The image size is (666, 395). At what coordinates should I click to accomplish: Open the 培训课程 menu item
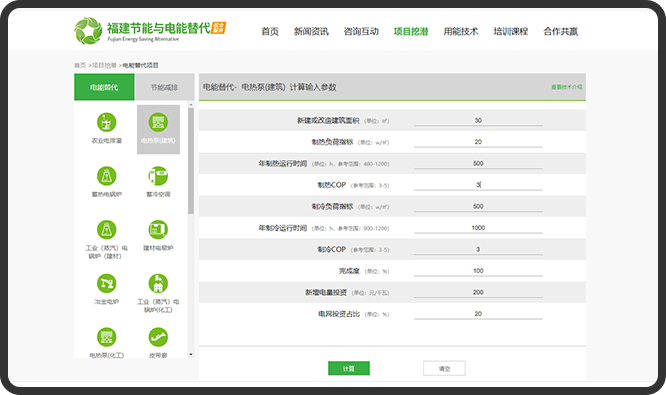click(511, 31)
